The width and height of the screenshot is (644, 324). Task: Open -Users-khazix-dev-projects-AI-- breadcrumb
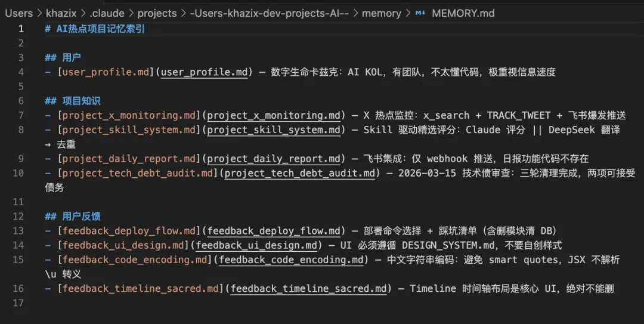pyautogui.click(x=269, y=13)
